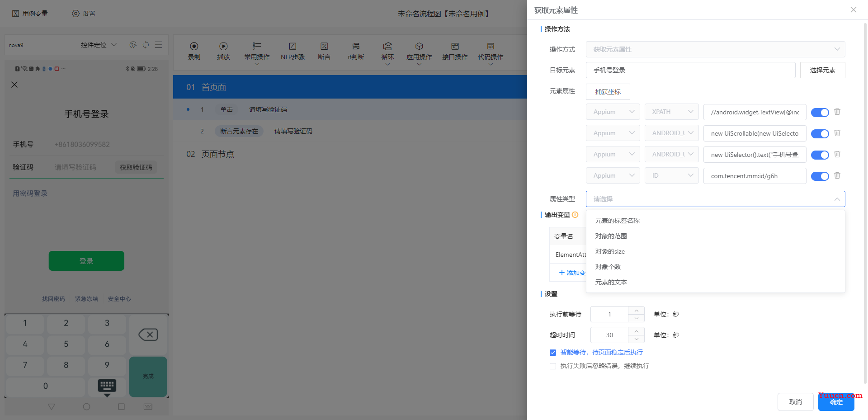Click the 取消 button

(x=795, y=402)
